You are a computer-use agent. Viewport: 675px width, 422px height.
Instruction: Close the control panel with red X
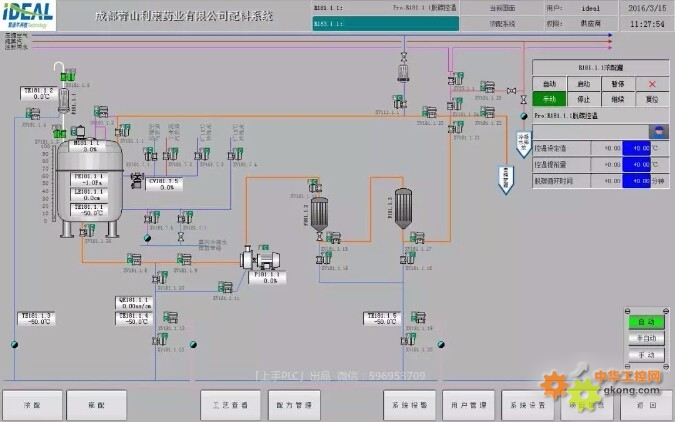pyautogui.click(x=652, y=84)
